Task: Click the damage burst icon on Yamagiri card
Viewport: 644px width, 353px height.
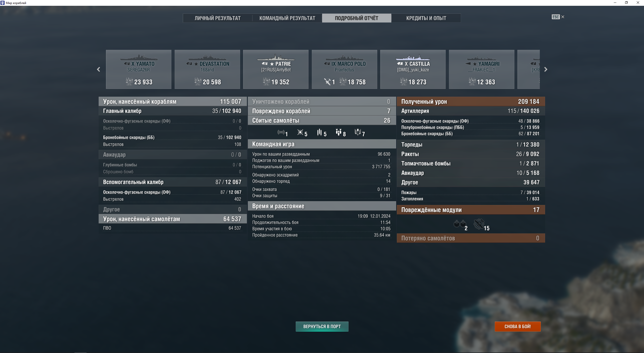Action: 472,81
